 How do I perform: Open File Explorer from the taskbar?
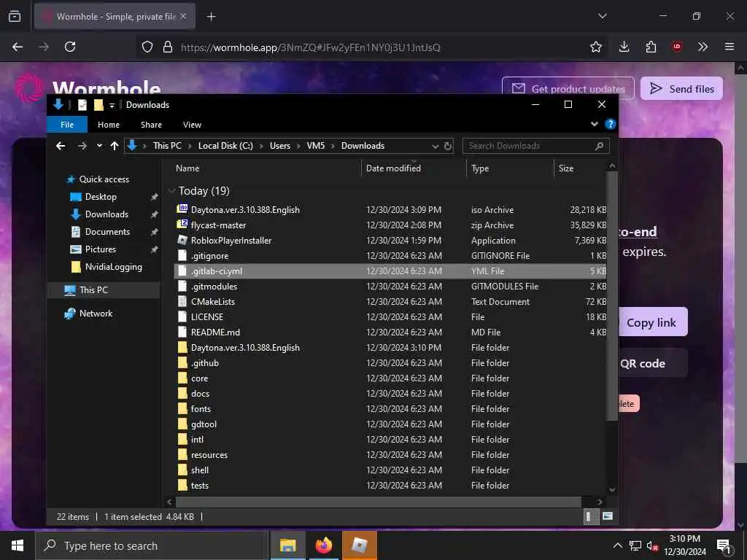(x=287, y=545)
